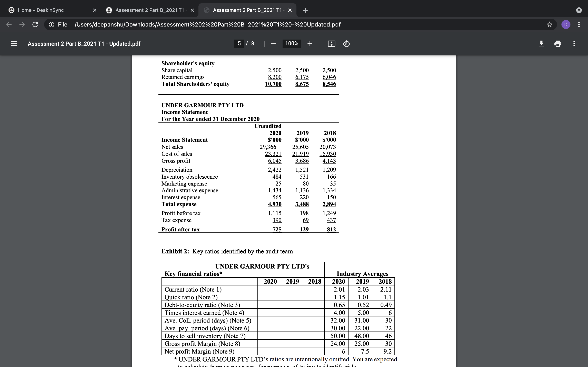
Task: Zoom in on the PDF
Action: [310, 43]
